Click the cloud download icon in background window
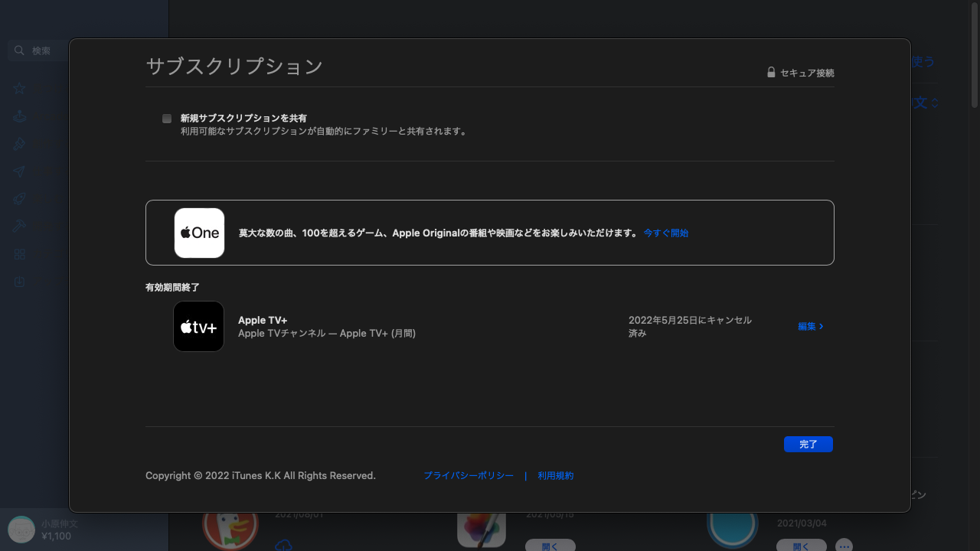Viewport: 980px width, 551px height. click(x=283, y=545)
